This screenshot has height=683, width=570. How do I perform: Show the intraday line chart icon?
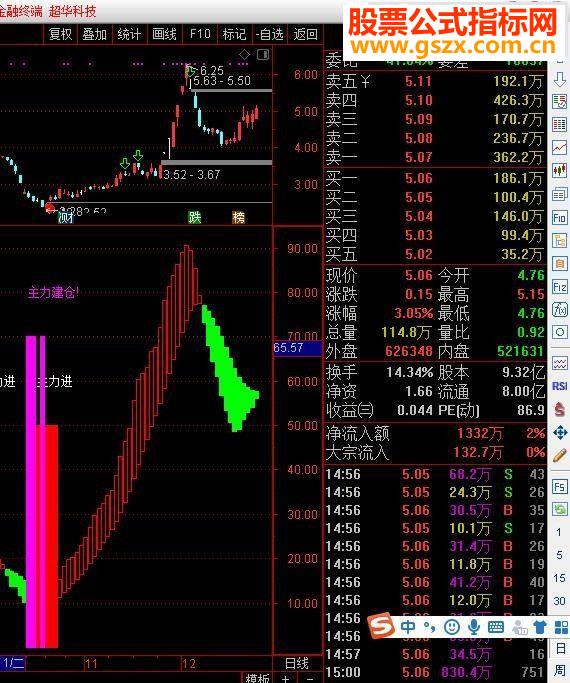pyautogui.click(x=560, y=147)
